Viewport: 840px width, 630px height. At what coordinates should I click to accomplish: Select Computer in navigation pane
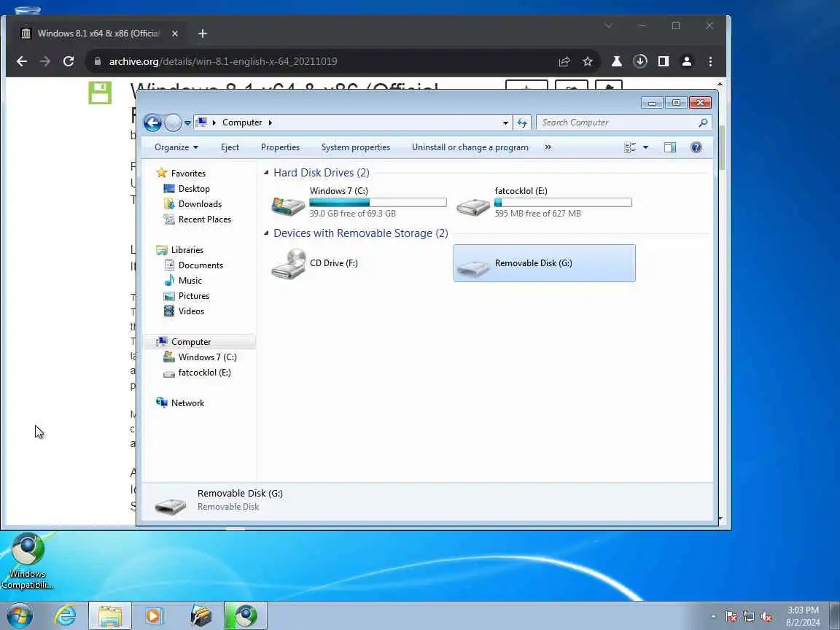pyautogui.click(x=191, y=342)
